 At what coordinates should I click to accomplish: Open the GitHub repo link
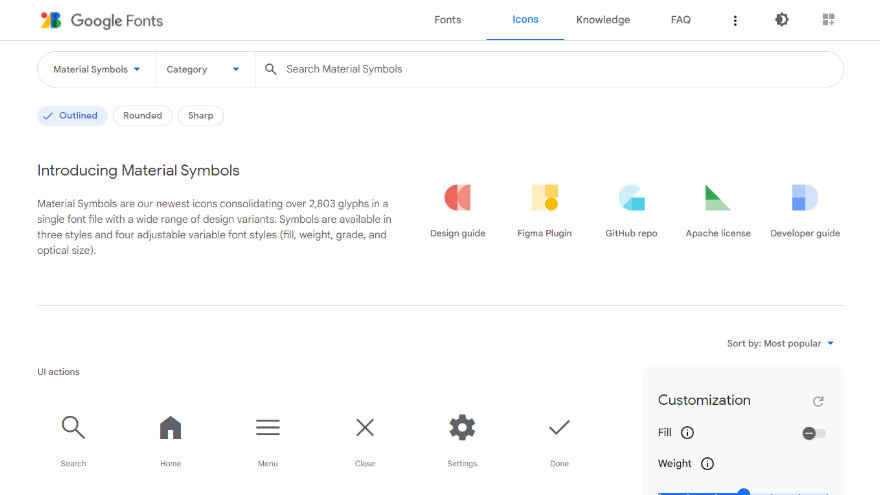tap(631, 211)
